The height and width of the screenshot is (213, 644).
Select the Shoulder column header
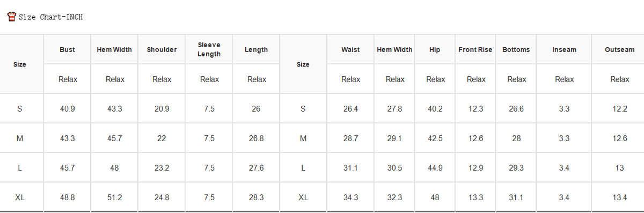[162, 49]
